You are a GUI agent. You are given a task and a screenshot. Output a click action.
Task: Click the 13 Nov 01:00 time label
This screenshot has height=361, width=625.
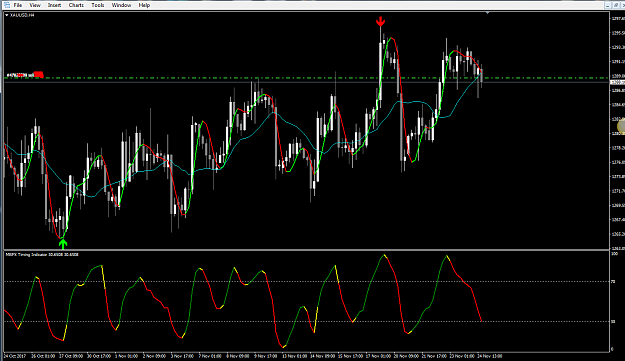(x=295, y=356)
